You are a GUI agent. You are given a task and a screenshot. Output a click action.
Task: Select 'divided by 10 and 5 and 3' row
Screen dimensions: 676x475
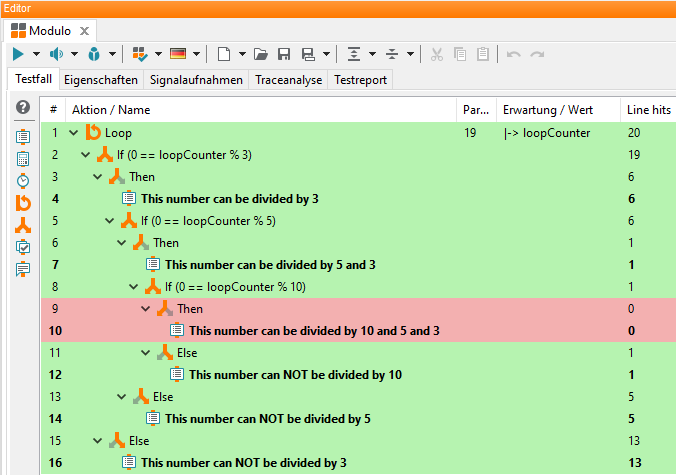(359, 331)
